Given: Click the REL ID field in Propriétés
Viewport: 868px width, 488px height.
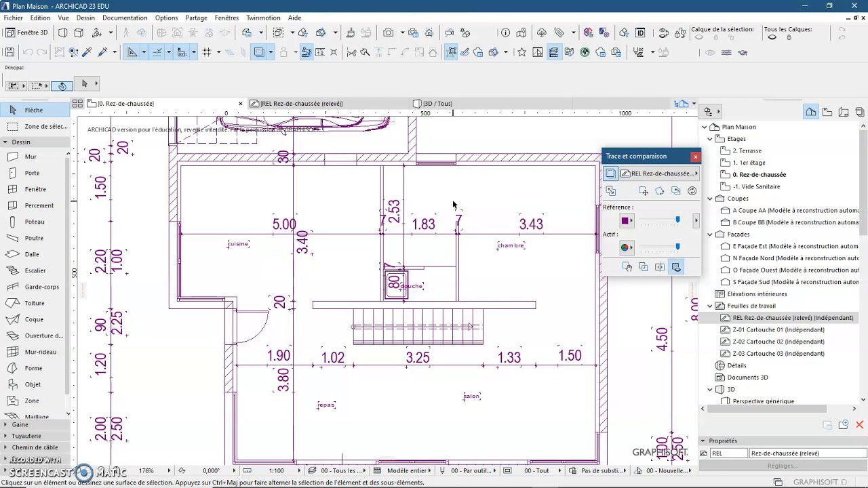Looking at the screenshot, I should pos(728,453).
